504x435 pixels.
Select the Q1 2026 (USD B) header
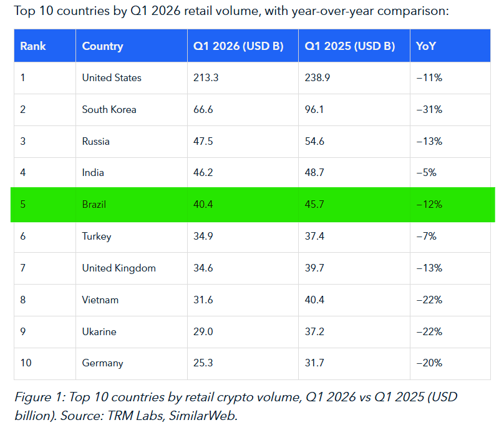[239, 46]
